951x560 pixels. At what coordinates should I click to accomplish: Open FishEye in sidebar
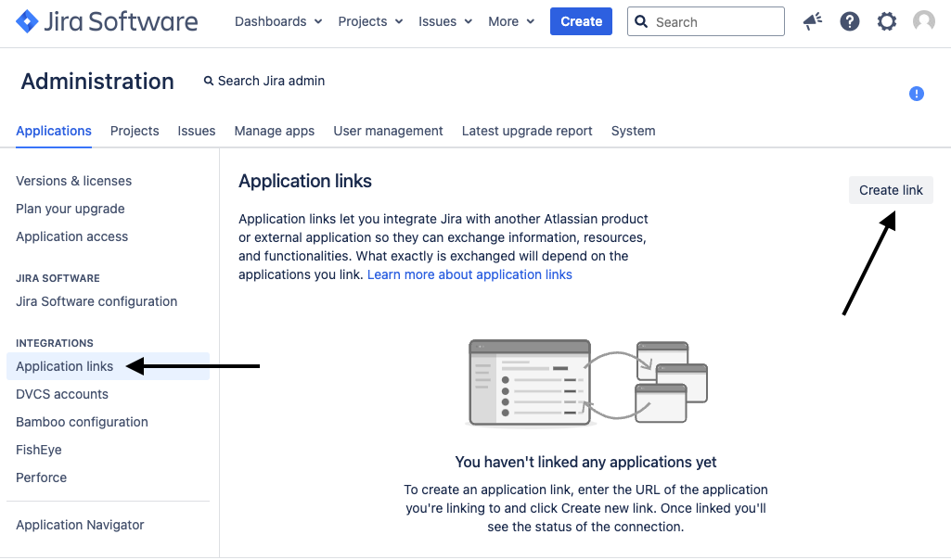coord(39,451)
